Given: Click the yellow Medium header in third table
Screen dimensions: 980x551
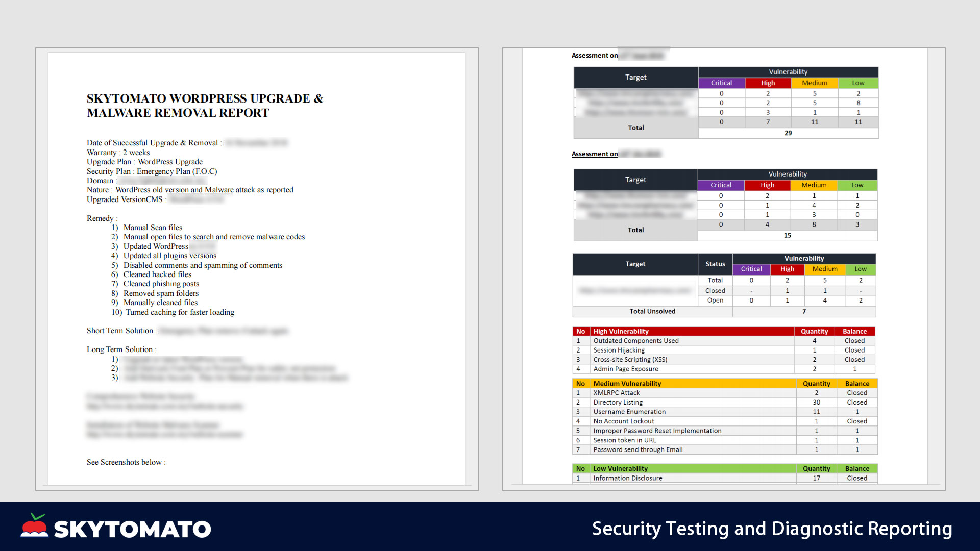Looking at the screenshot, I should point(824,269).
